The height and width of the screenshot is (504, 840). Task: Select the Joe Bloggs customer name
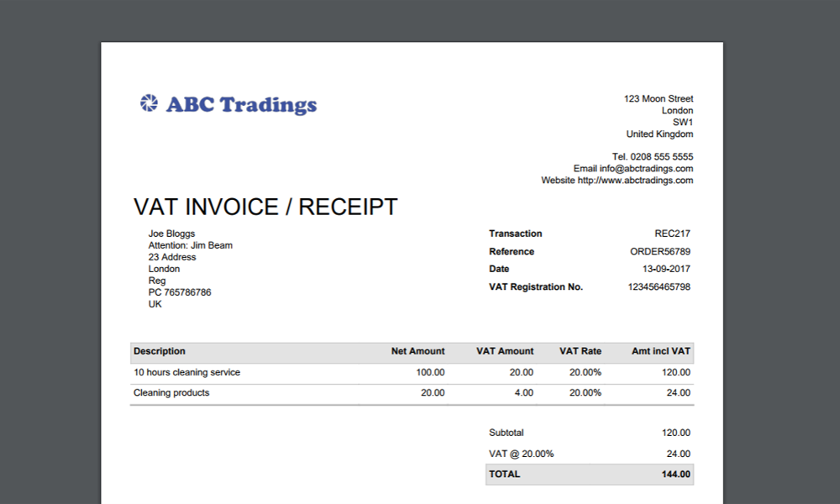tap(171, 234)
